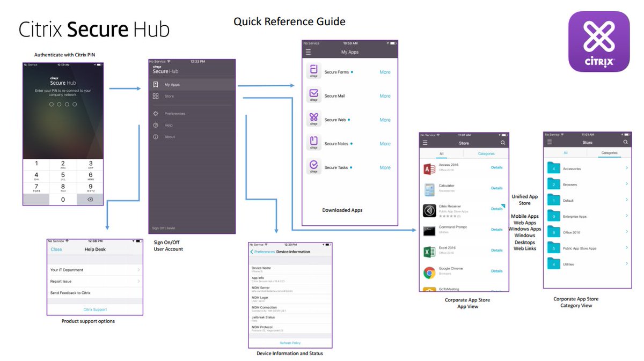
Task: Click Details for Access 2016
Action: click(x=497, y=167)
